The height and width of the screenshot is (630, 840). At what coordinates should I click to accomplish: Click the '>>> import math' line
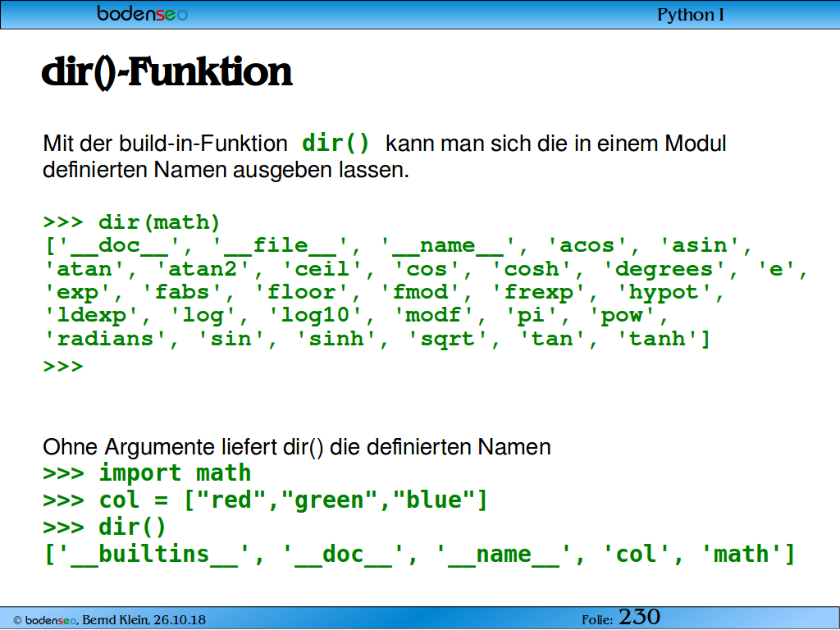[x=147, y=473]
